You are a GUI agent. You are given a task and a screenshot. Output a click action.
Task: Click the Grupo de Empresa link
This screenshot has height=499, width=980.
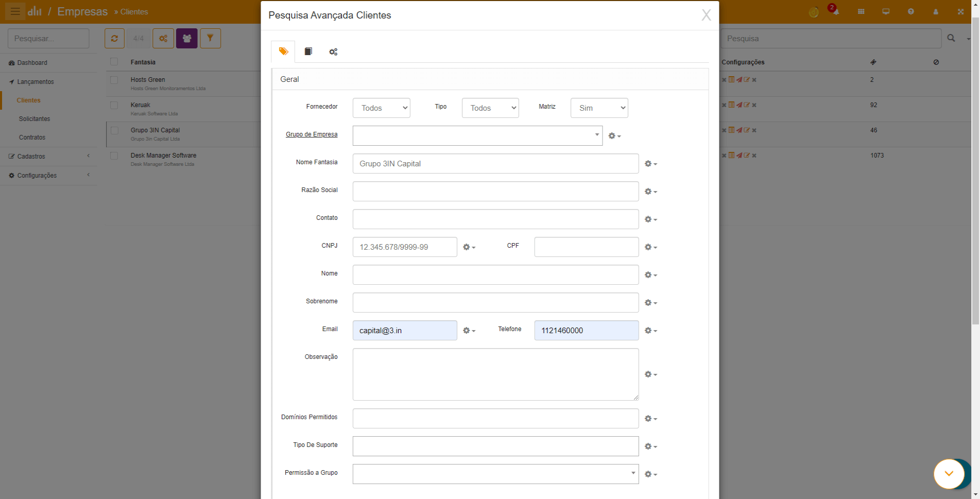[312, 134]
